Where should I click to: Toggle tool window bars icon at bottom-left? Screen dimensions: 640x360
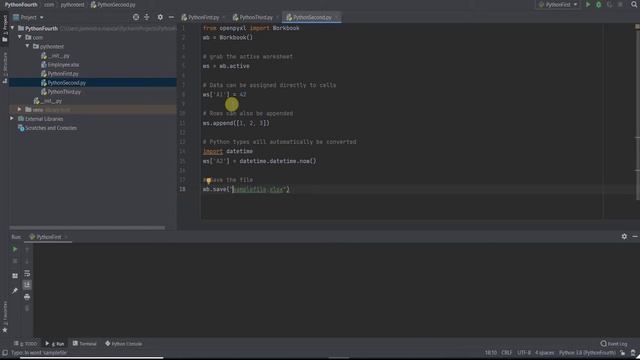tap(4, 353)
